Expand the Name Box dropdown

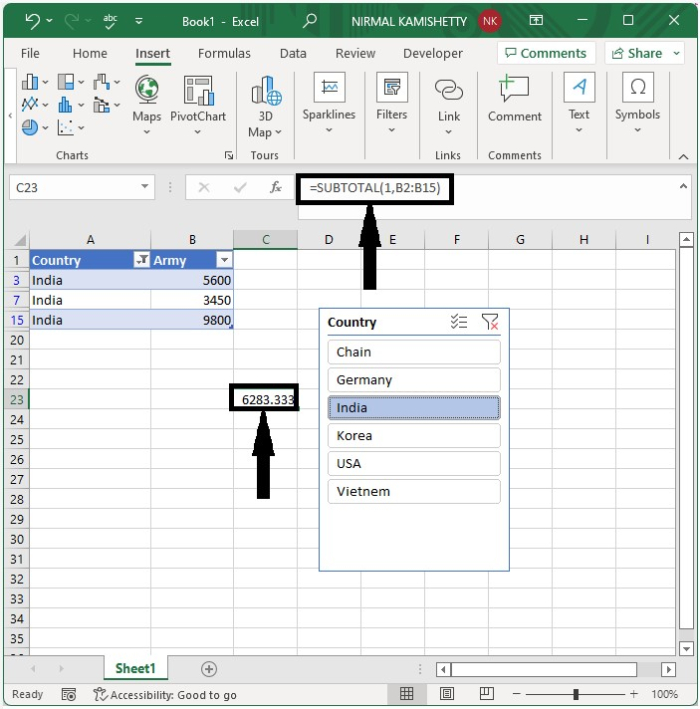pyautogui.click(x=145, y=187)
